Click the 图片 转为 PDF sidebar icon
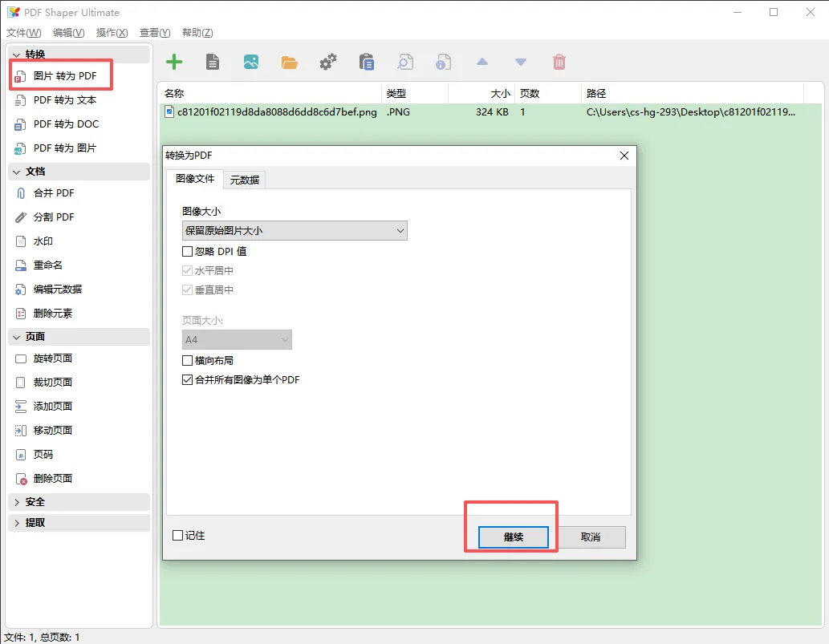The height and width of the screenshot is (644, 829). (20, 77)
